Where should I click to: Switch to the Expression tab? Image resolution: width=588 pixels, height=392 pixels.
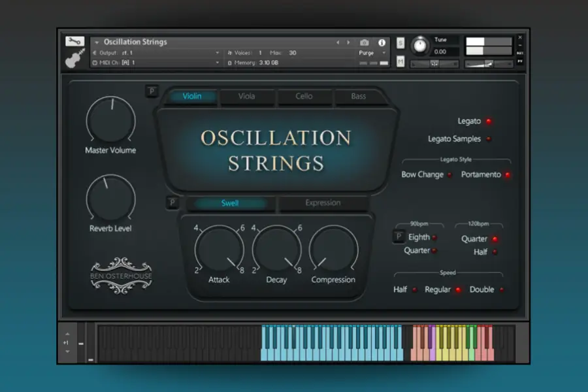(323, 203)
